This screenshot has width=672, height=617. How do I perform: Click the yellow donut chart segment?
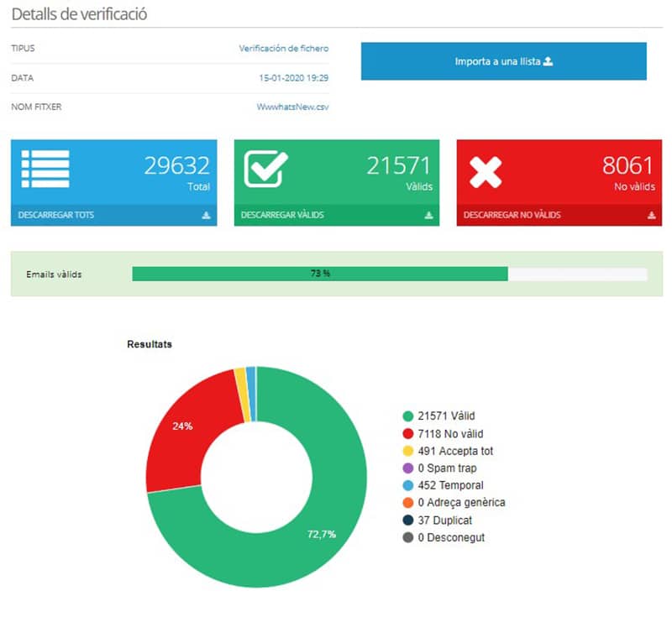pyautogui.click(x=242, y=394)
